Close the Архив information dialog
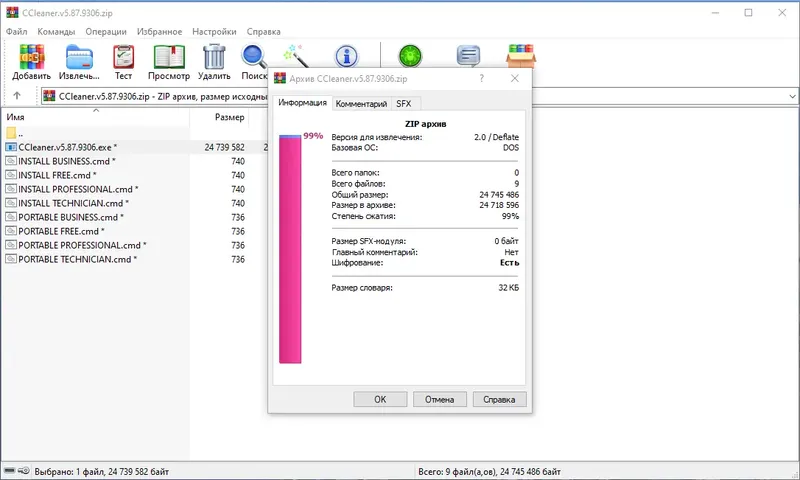 click(x=515, y=78)
